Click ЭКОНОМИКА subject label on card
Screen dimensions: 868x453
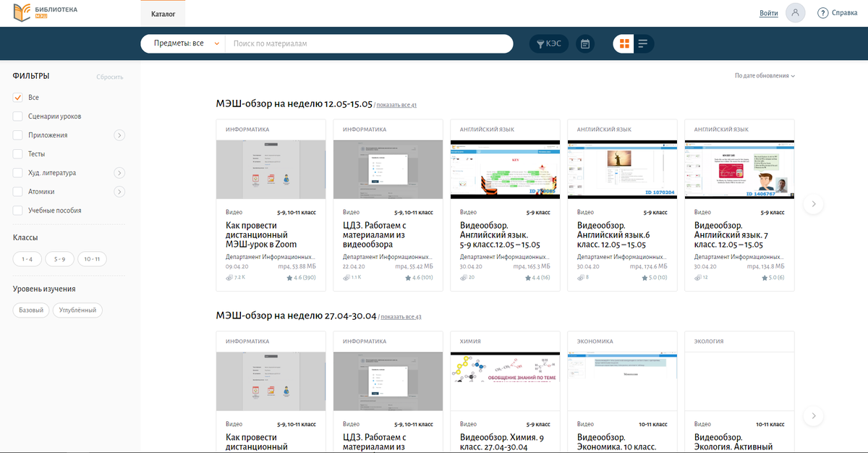point(595,342)
